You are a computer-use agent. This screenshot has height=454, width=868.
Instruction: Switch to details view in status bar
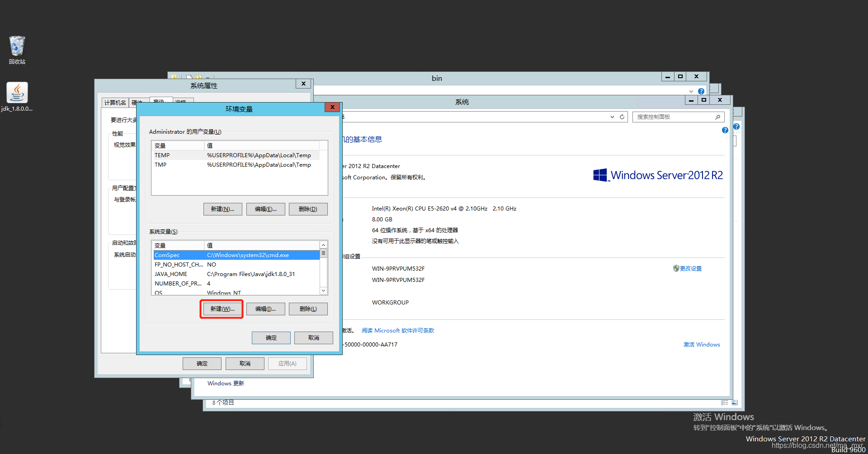click(725, 403)
